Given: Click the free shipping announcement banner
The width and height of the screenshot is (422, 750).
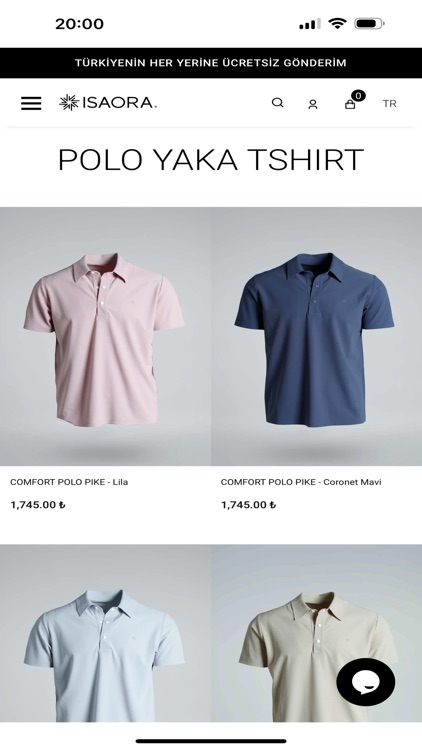Looking at the screenshot, I should click(x=211, y=63).
